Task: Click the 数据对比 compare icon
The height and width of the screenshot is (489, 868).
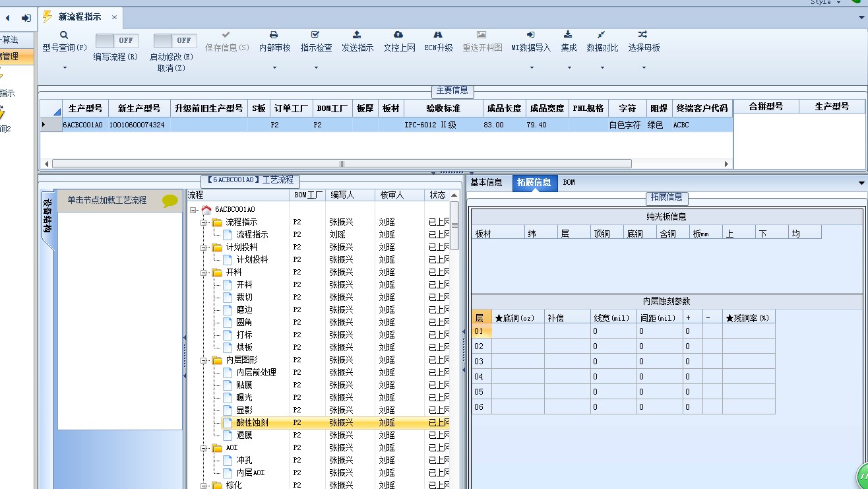Action: pos(602,35)
